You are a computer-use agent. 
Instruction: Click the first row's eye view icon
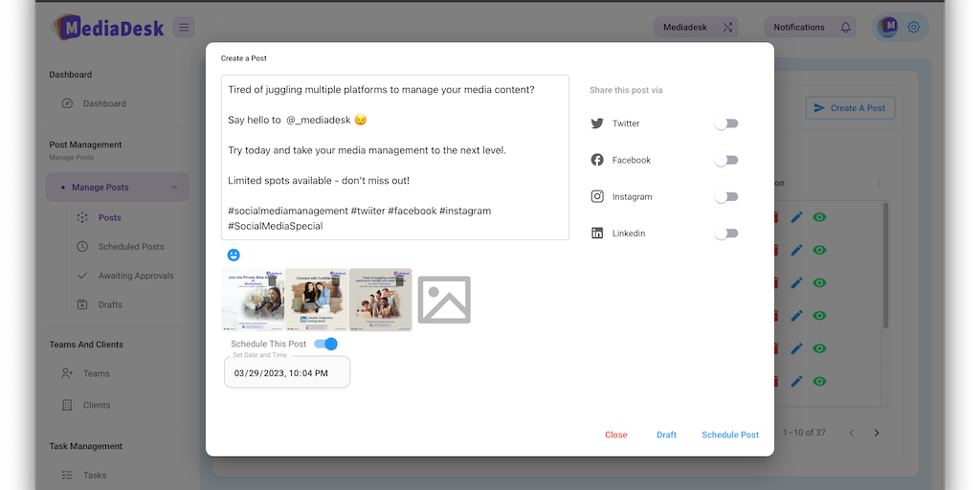tap(820, 217)
